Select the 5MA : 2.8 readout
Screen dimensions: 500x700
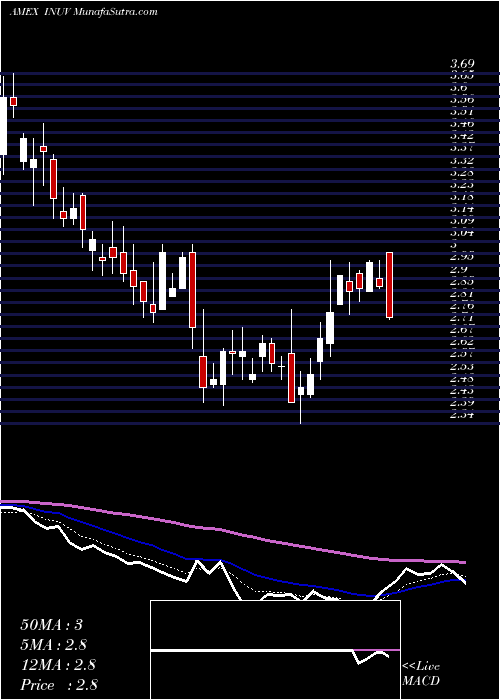click(x=54, y=645)
